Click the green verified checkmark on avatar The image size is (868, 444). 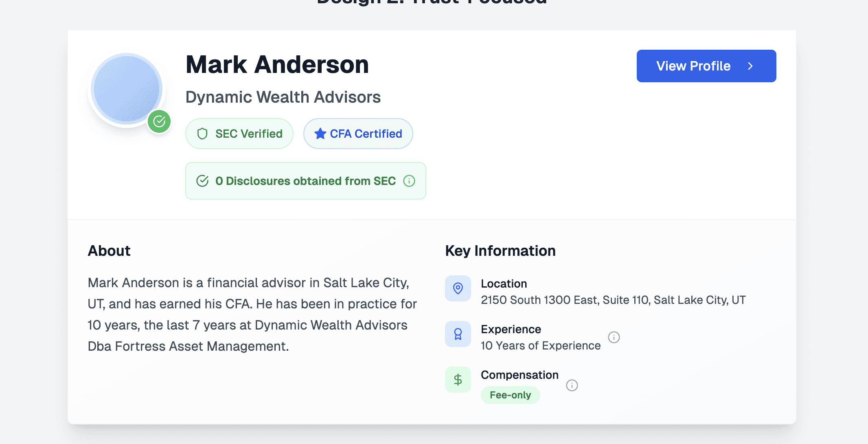point(159,121)
